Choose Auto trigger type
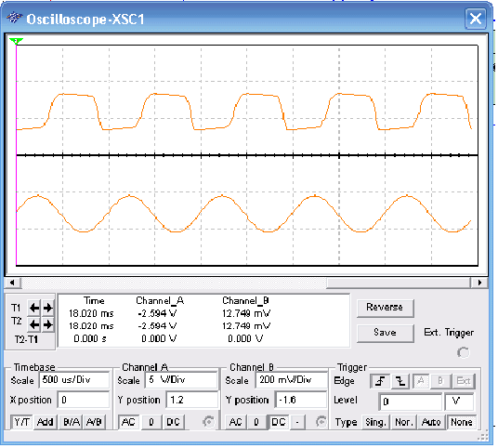The image size is (498, 448). click(x=431, y=422)
